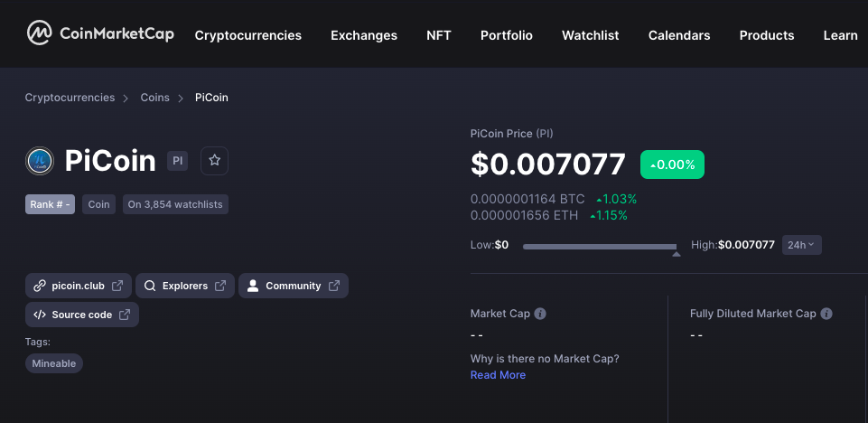
Task: Click the PiCoin breadcrumb text
Action: [211, 98]
